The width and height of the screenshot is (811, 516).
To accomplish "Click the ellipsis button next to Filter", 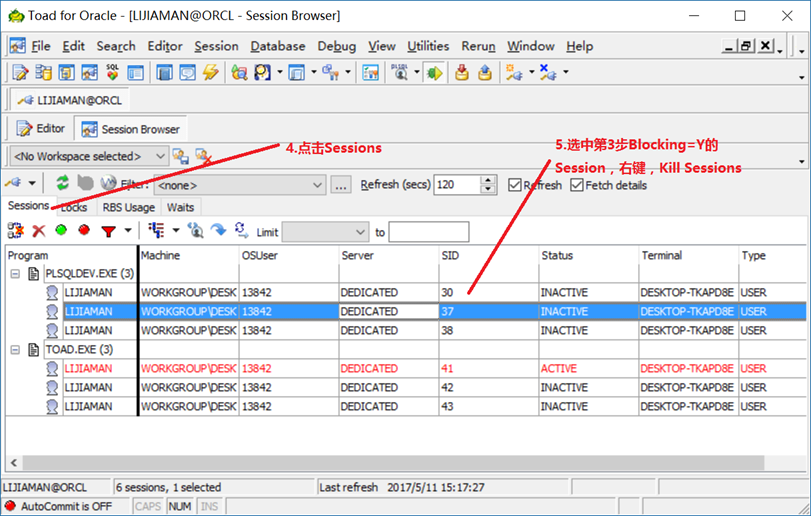I will point(340,185).
